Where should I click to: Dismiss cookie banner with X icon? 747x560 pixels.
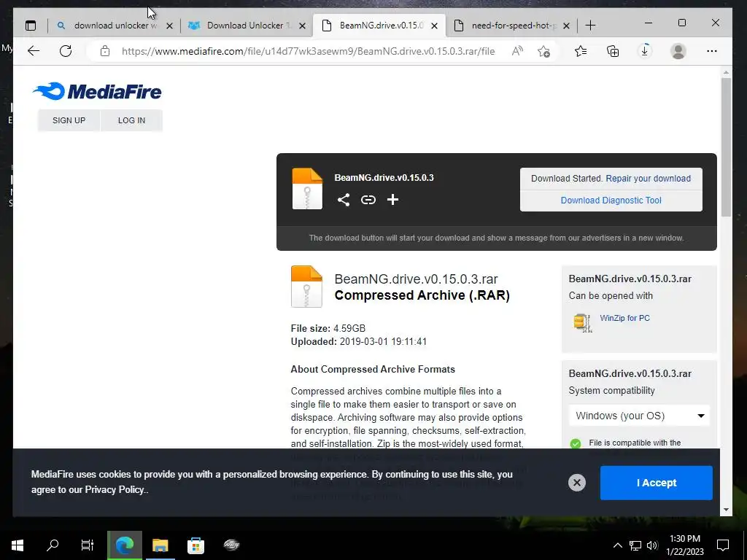tap(576, 483)
